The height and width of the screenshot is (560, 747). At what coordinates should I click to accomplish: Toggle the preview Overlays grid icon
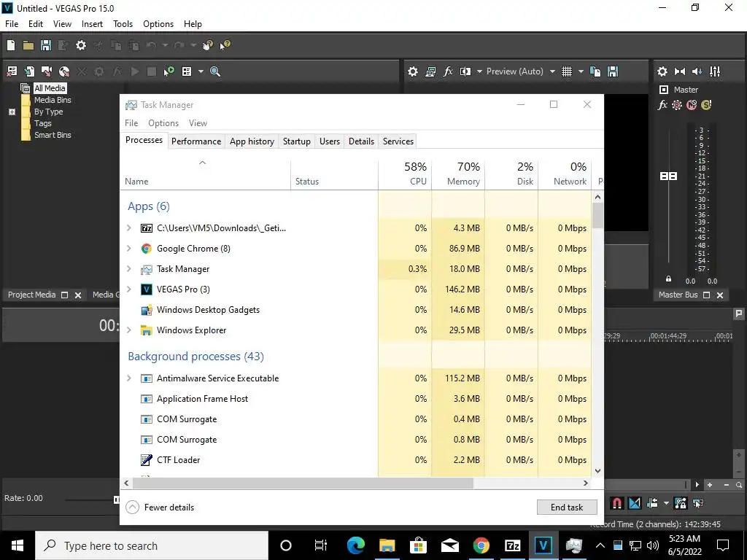[566, 71]
